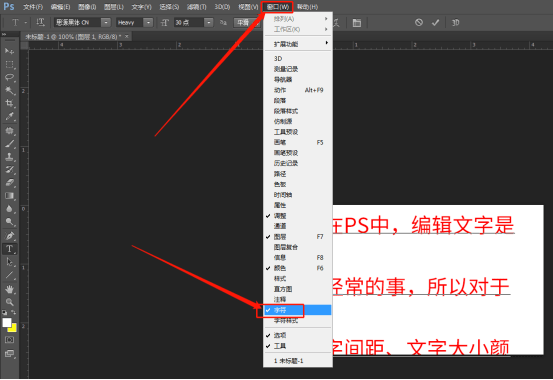Open the font family dropdown
The image size is (553, 380).
[x=106, y=23]
